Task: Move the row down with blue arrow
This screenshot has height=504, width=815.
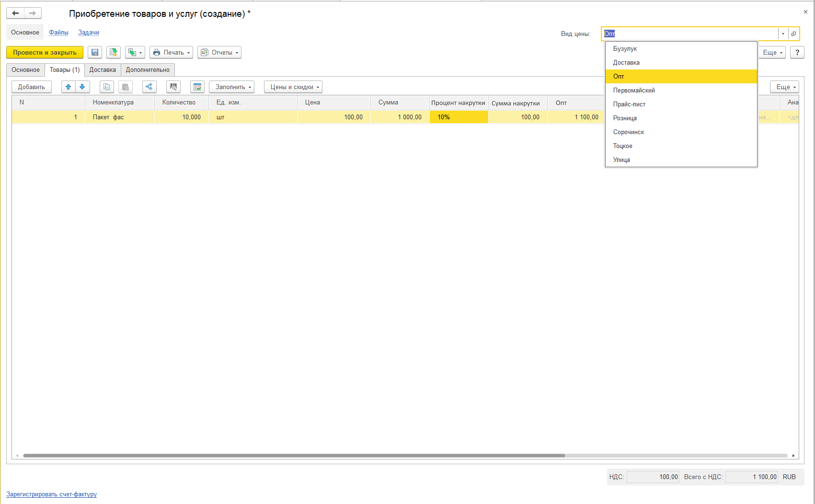Action: (x=82, y=87)
